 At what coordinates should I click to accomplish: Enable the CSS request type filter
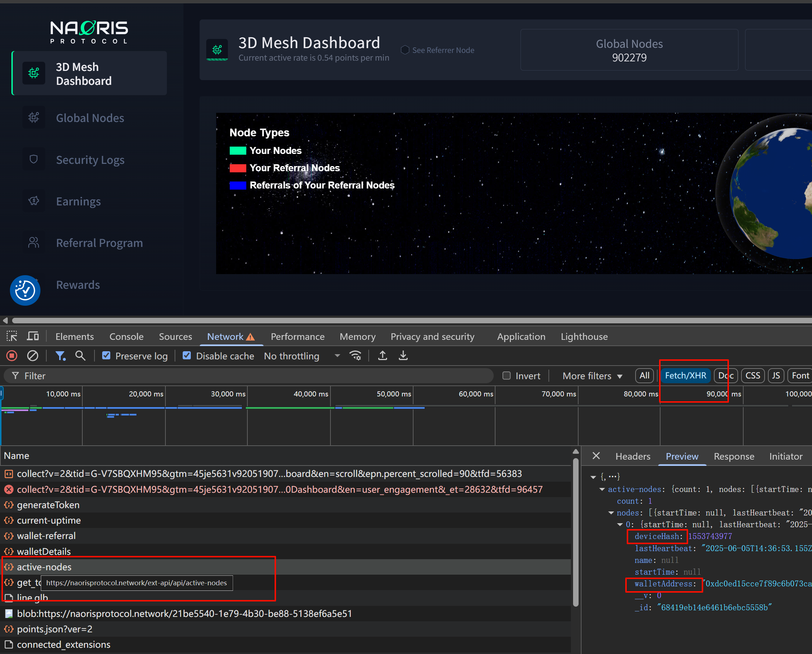pyautogui.click(x=753, y=375)
